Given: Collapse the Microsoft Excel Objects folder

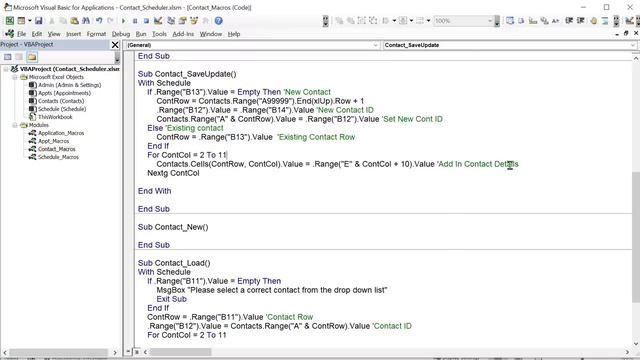Looking at the screenshot, I should 14,77.
